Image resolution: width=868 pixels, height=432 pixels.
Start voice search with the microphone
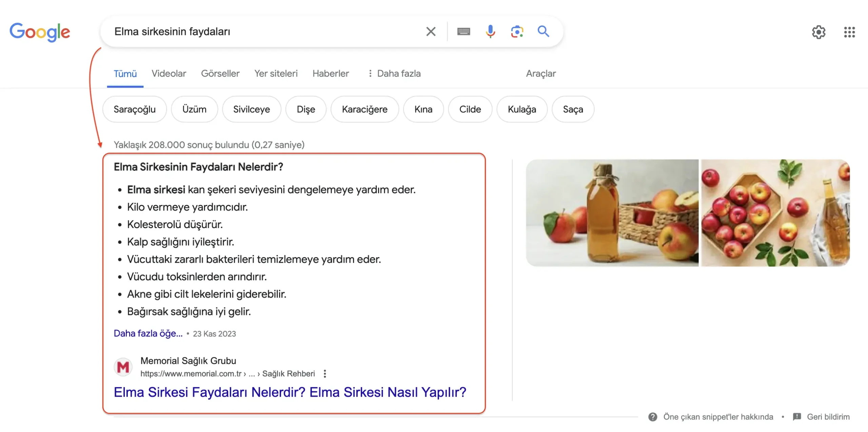pos(490,32)
